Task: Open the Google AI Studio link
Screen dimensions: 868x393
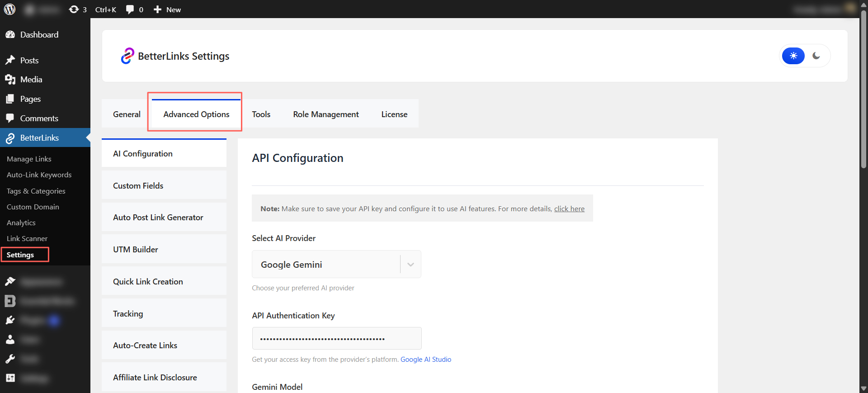Action: (426, 360)
